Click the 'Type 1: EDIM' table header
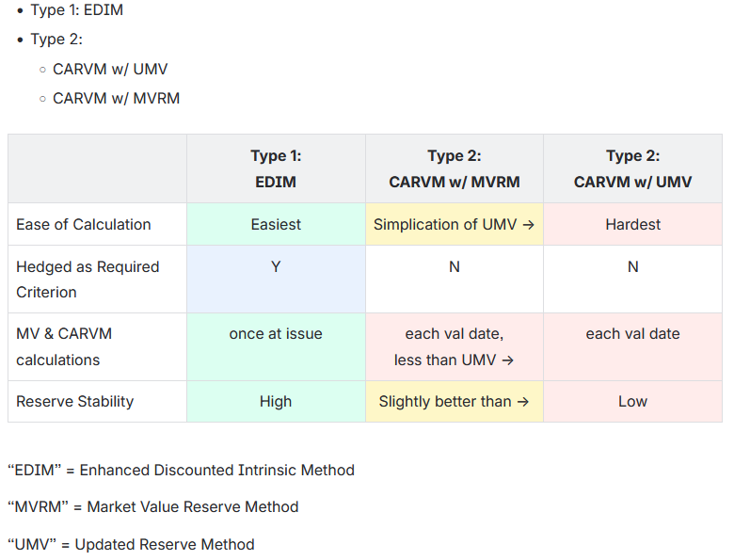Screen dimensions: 734x560 point(276,168)
